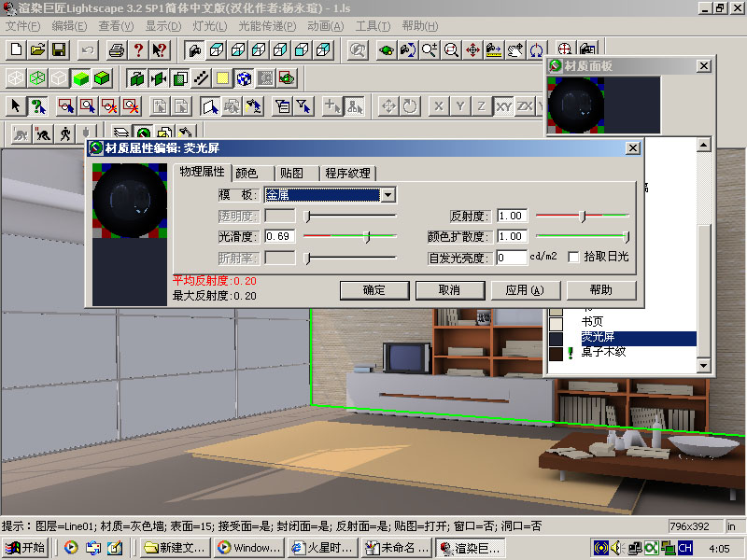The image size is (747, 560).
Task: Click the Zoom plus/minus magnifier icon
Action: (430, 49)
